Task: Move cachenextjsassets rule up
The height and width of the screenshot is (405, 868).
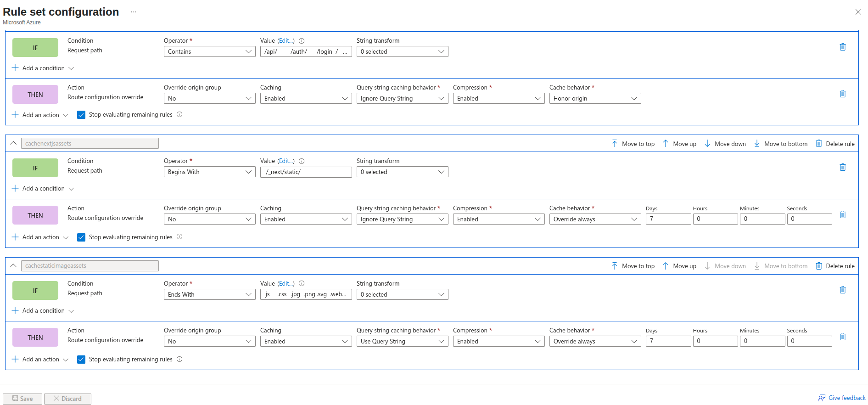Action: [679, 144]
